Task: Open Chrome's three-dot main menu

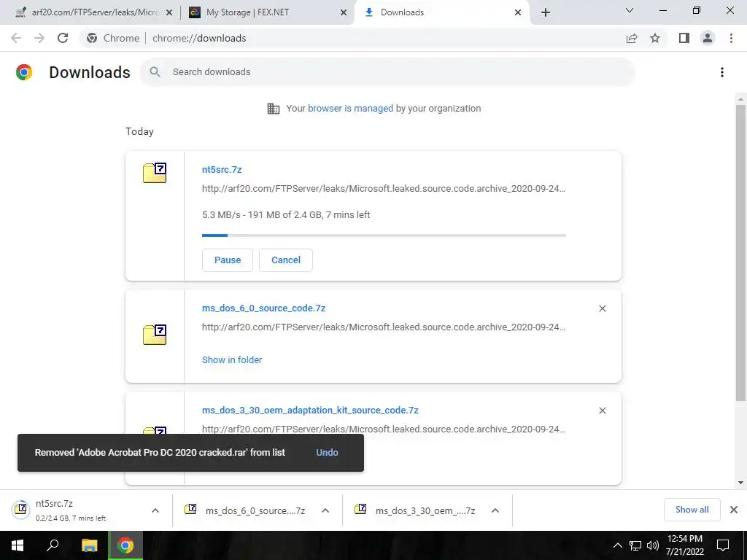Action: point(731,38)
